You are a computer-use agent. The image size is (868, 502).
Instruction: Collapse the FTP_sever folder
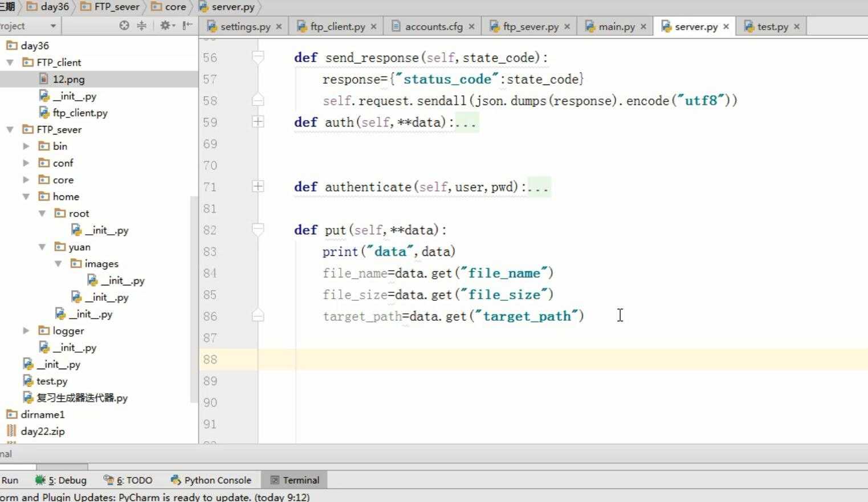point(10,130)
